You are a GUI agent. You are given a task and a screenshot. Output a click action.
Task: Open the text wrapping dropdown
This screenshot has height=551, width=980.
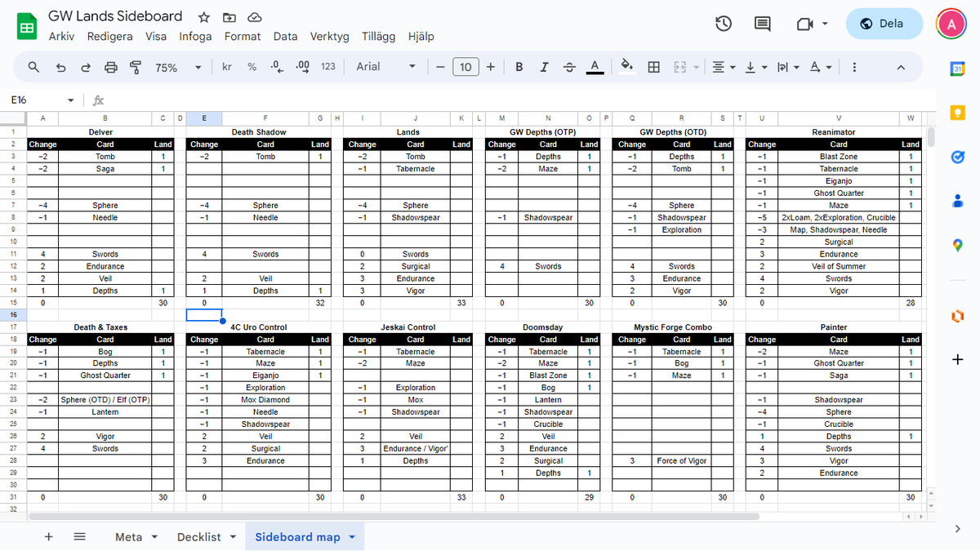coord(787,67)
